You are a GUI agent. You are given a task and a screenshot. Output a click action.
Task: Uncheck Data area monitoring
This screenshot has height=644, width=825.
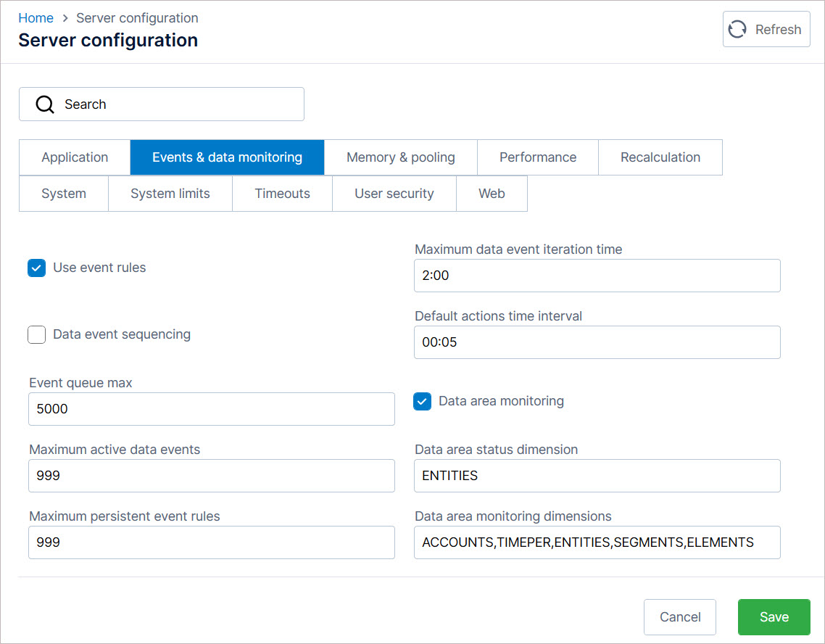[x=422, y=401]
